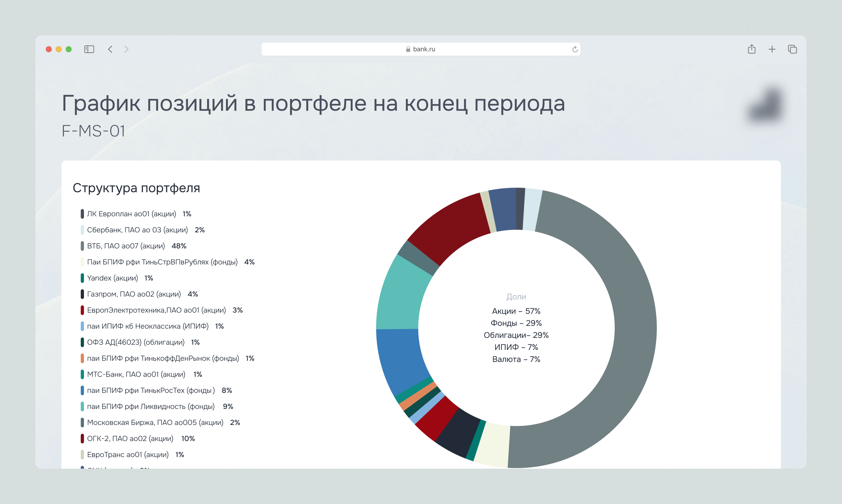Select ВТБ, ПАО ао07 legend entry
This screenshot has width=842, height=504.
click(126, 246)
